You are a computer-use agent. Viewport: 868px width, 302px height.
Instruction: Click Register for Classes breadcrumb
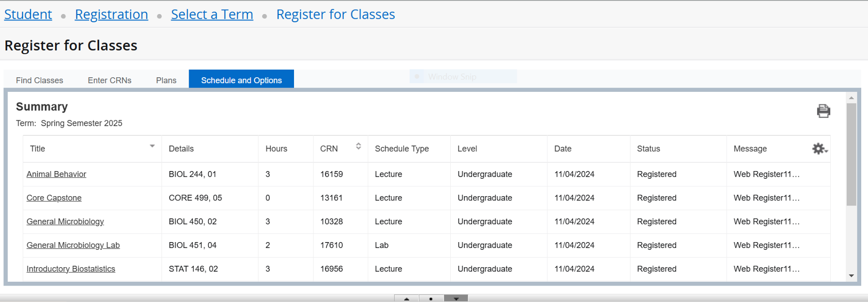pyautogui.click(x=336, y=14)
